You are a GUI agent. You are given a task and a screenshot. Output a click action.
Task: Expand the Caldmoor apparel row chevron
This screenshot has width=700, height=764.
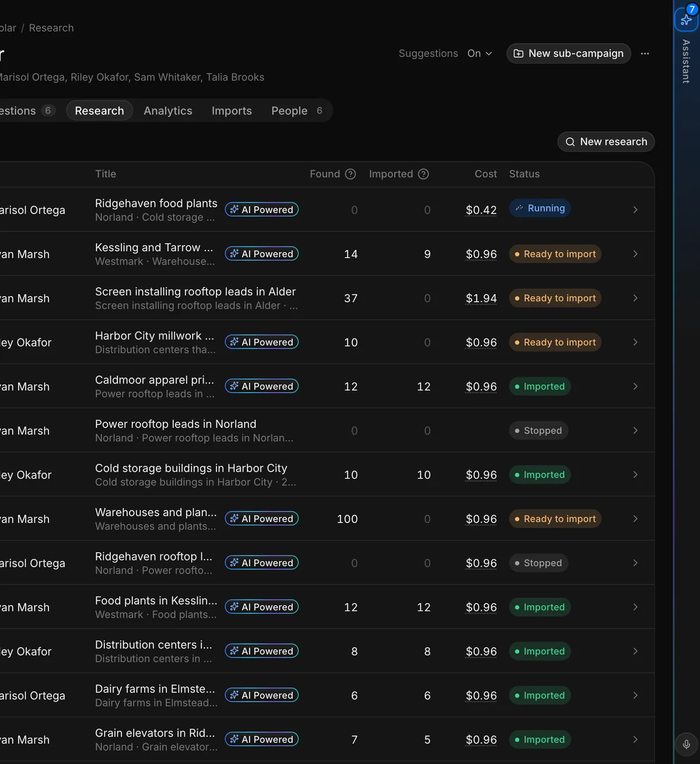[635, 386]
